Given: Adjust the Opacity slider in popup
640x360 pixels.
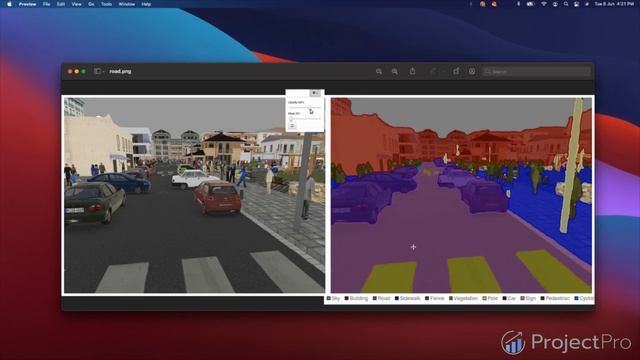Looking at the screenshot, I should (304, 107).
